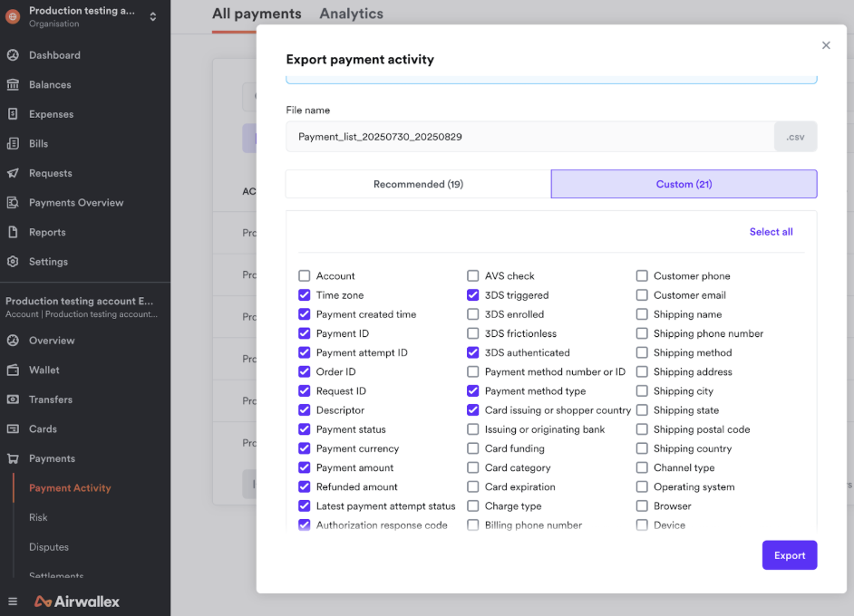Open the Dashboard icon in sidebar
The width and height of the screenshot is (854, 616).
pos(13,55)
